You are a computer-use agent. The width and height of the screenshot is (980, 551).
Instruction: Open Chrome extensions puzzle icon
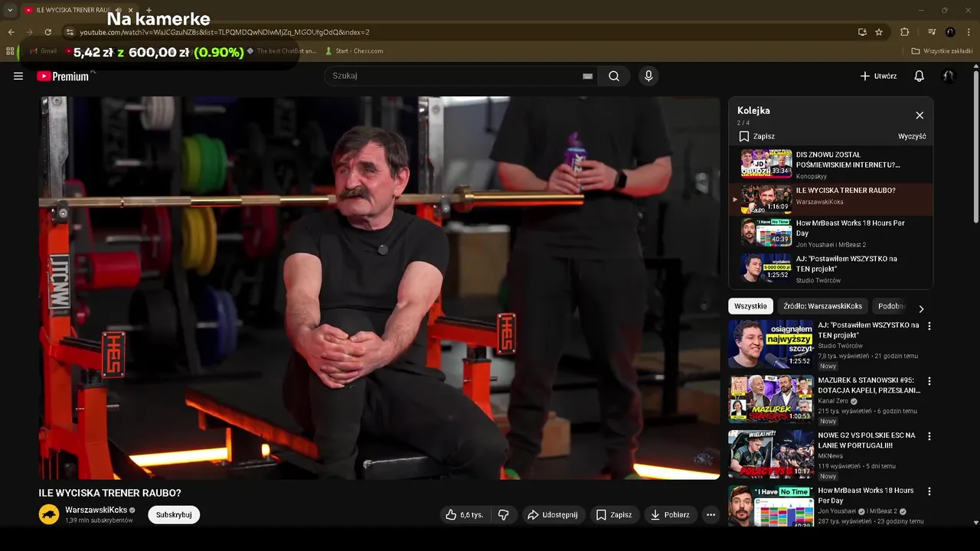click(x=904, y=32)
